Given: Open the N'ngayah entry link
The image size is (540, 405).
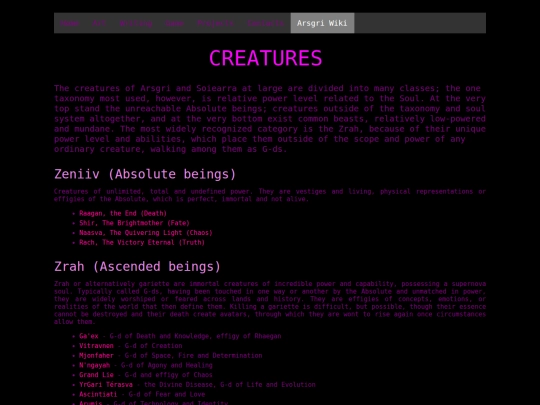Looking at the screenshot, I should [94, 365].
